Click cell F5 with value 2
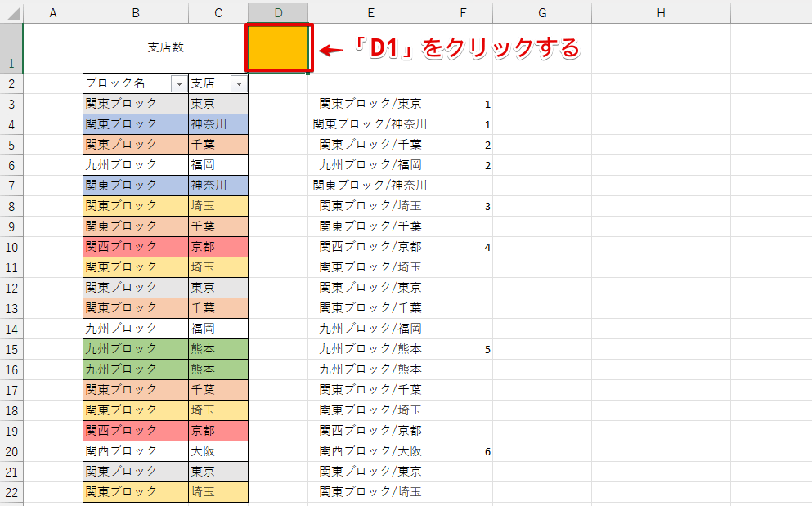Image resolution: width=812 pixels, height=506 pixels. click(x=463, y=145)
